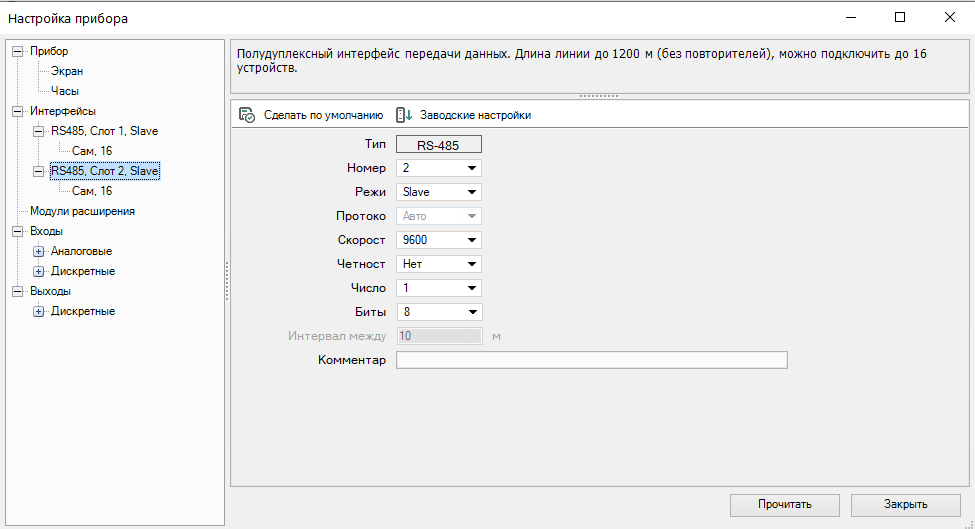
Task: Click the horizontal splitter grip below description
Action: click(x=599, y=96)
